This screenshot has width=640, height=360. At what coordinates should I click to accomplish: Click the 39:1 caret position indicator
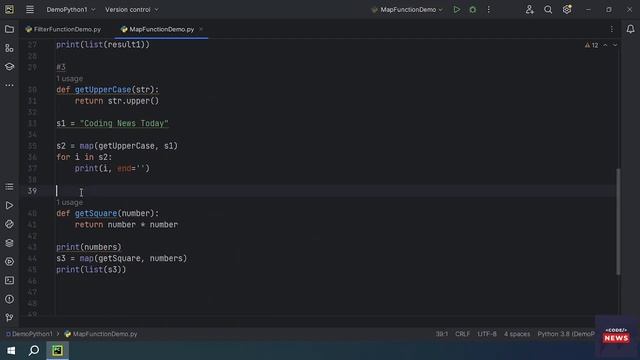tap(442, 334)
